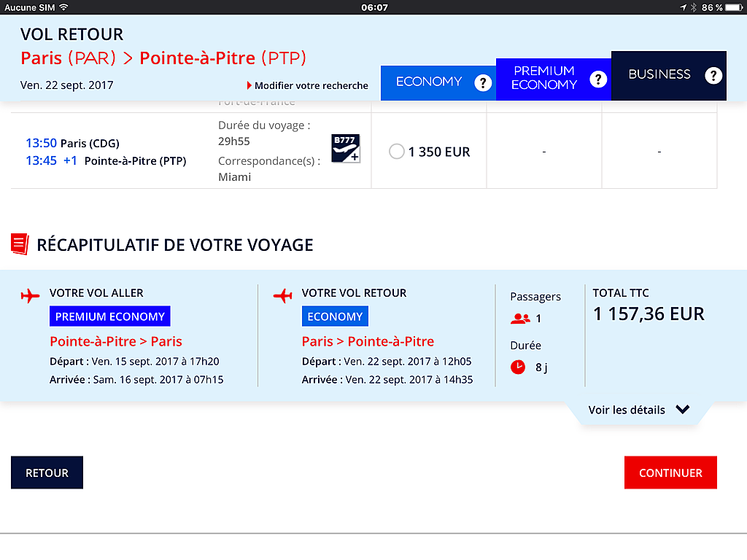Tap the return flight red plane icon

pos(282,296)
